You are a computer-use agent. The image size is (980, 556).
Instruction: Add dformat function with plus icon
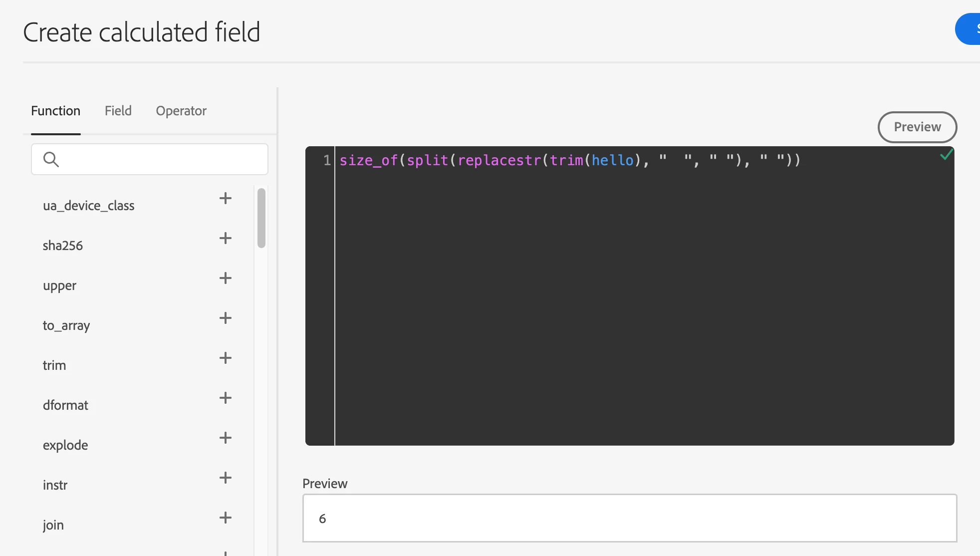click(226, 398)
